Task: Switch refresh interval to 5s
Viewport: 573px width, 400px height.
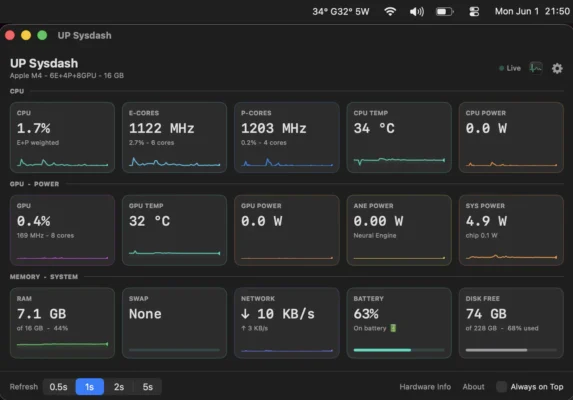Action: (x=148, y=387)
